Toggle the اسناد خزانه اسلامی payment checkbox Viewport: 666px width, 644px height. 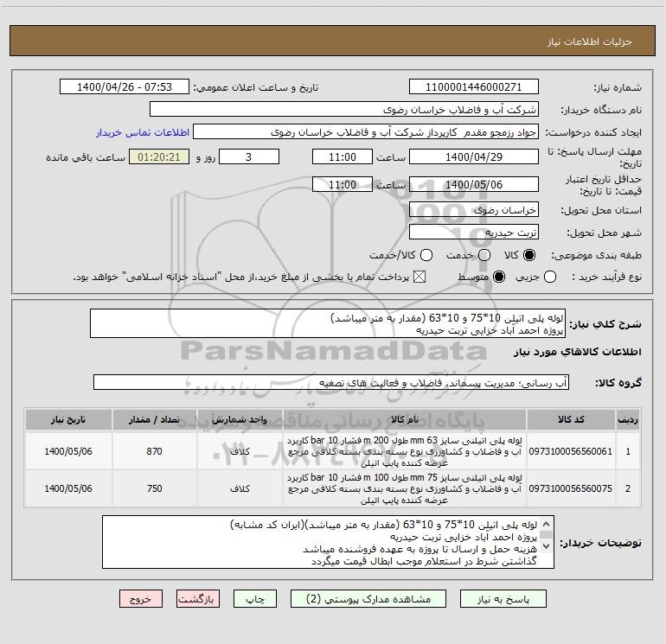[x=419, y=277]
